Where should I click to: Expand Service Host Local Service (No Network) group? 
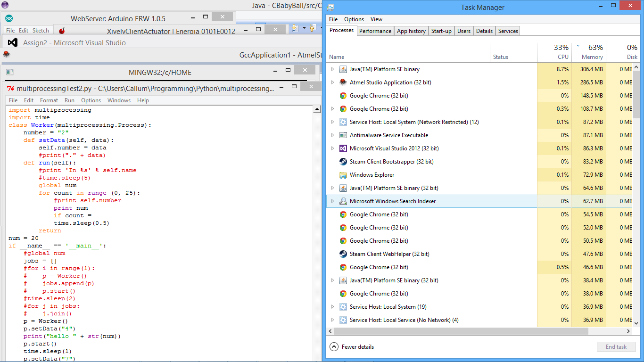click(332, 320)
